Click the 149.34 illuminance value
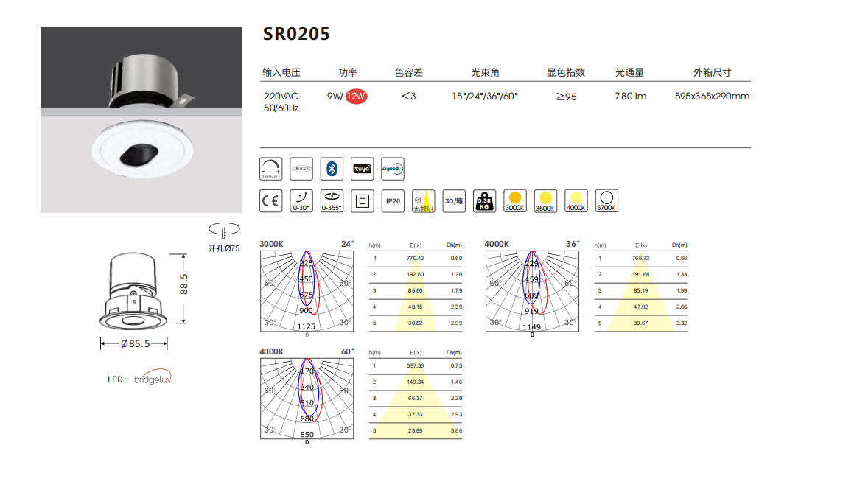The height and width of the screenshot is (504, 843). (415, 382)
